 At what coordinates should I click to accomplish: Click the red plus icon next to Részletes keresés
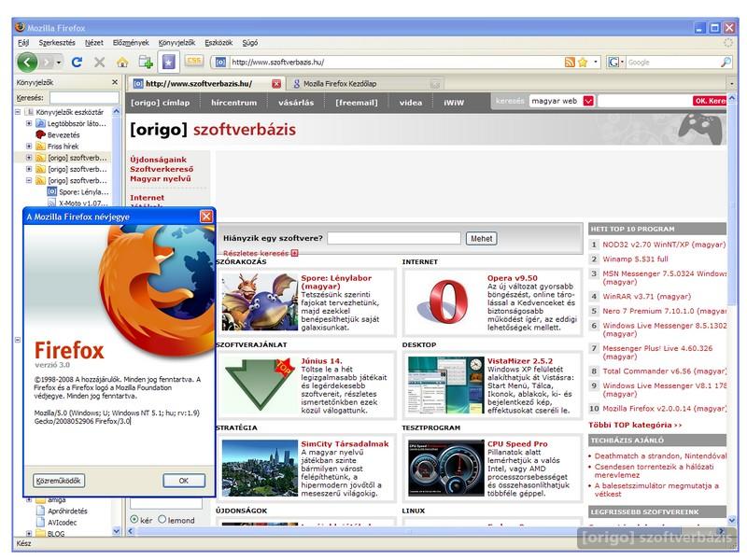(294, 253)
